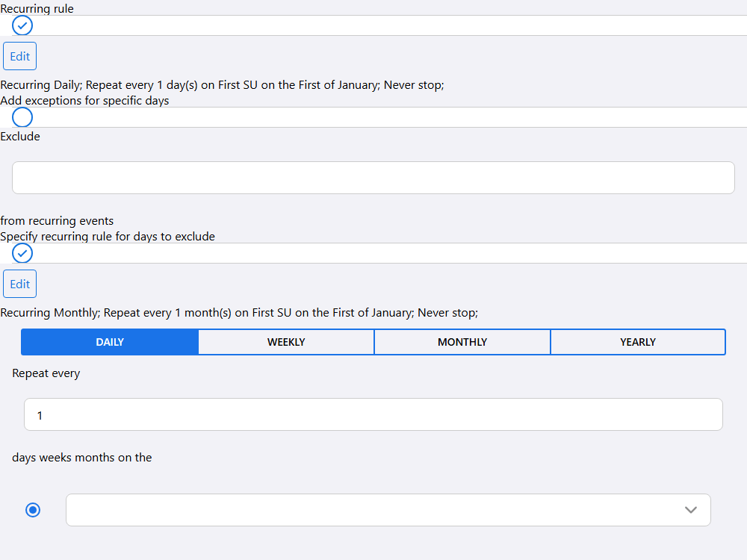Click the Repeat every number field

click(373, 414)
